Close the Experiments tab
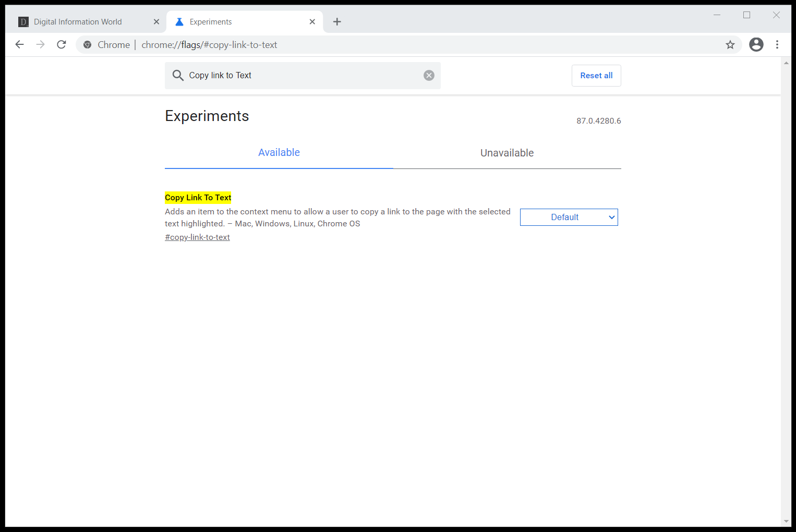This screenshot has width=796, height=532. [312, 21]
